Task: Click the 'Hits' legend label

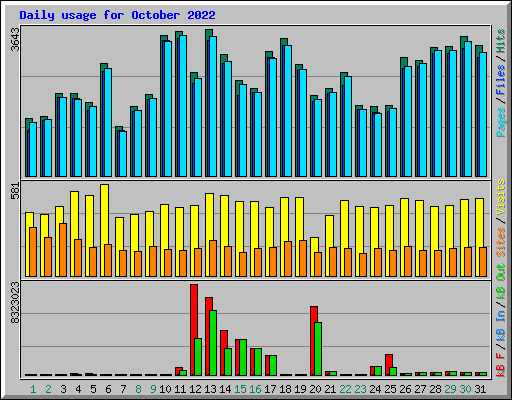Action: [x=501, y=41]
